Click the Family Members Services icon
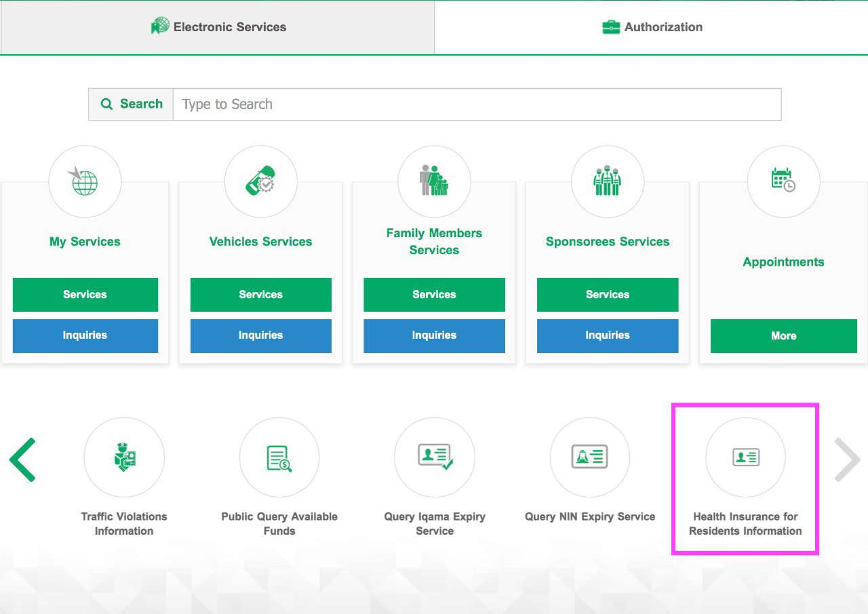Viewport: 868px width, 614px height. 434,182
